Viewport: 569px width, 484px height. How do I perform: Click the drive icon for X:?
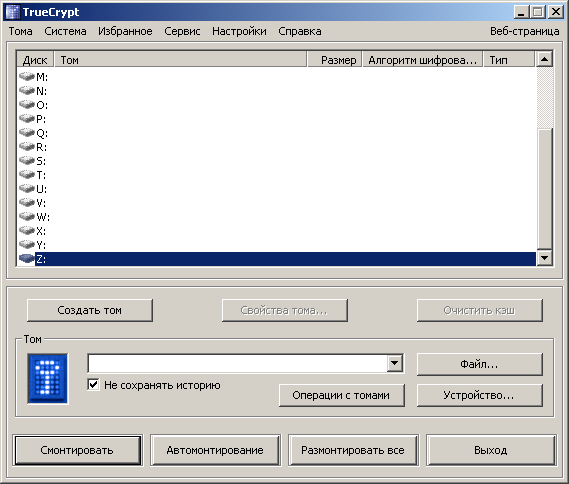pos(26,230)
